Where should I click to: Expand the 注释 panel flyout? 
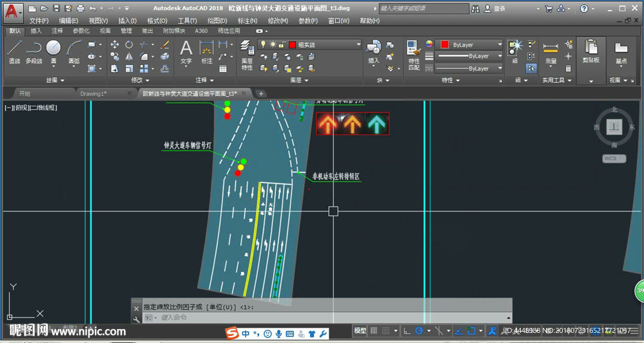(x=204, y=81)
